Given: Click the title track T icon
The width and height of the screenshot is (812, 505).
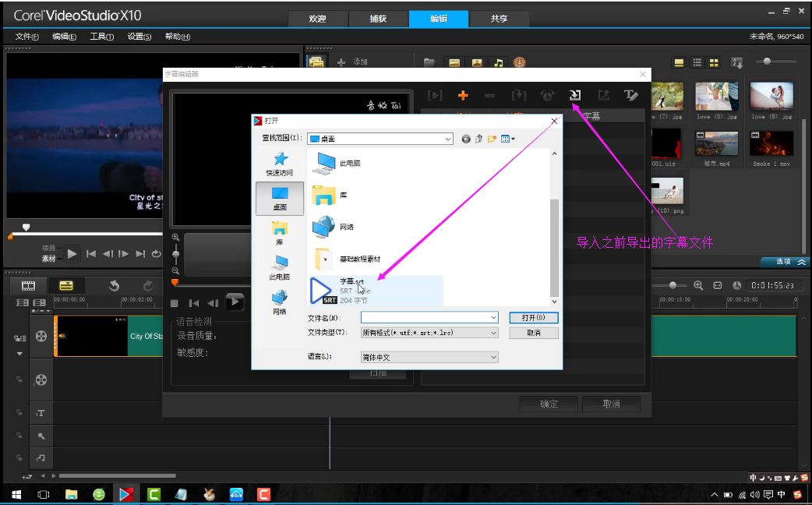Looking at the screenshot, I should pos(41,413).
